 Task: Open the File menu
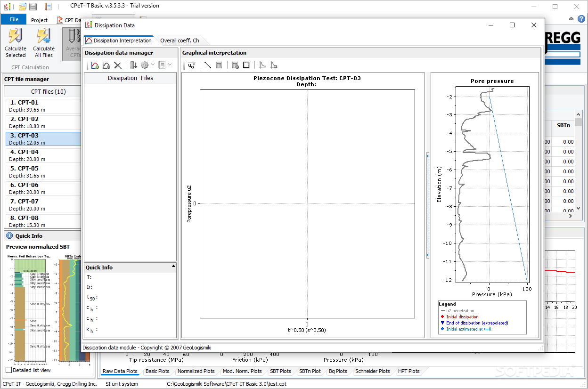[x=14, y=19]
